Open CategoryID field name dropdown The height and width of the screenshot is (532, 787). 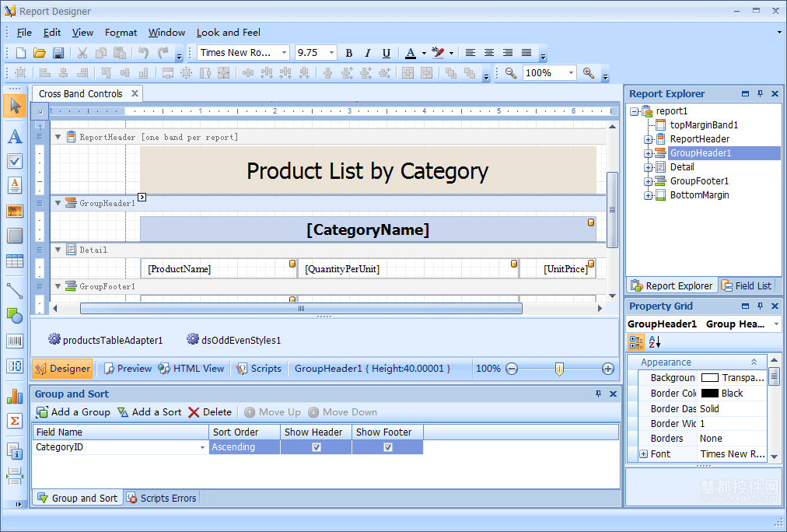tap(202, 447)
